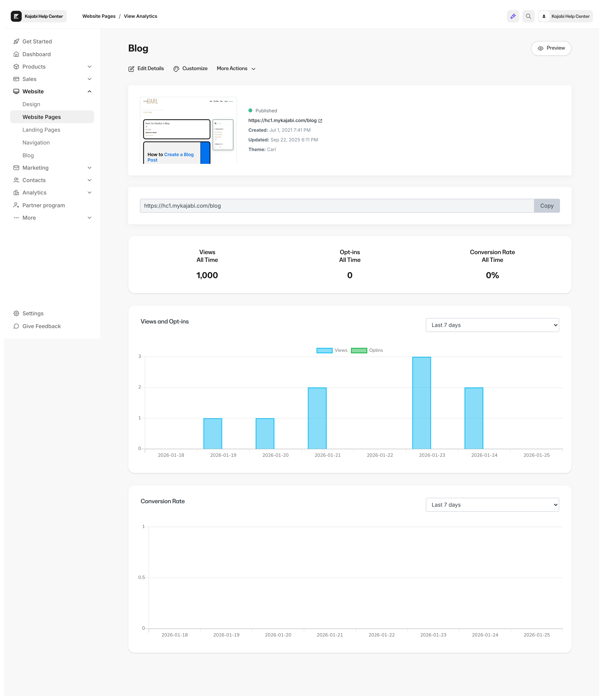Viewport: 603px width, 700px height.
Task: Click the Preview button
Action: pos(551,48)
